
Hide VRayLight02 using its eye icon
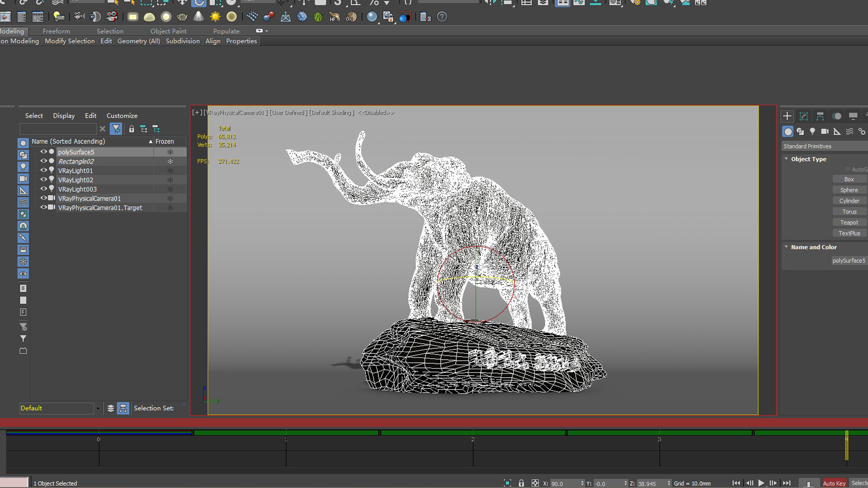pos(44,179)
